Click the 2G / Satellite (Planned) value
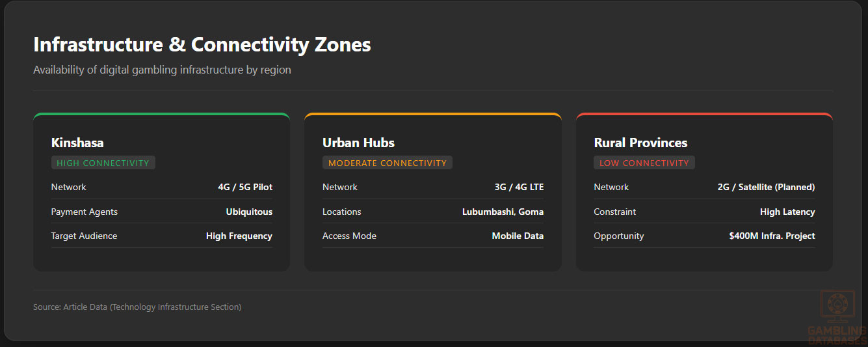The height and width of the screenshot is (347, 868). (x=766, y=187)
